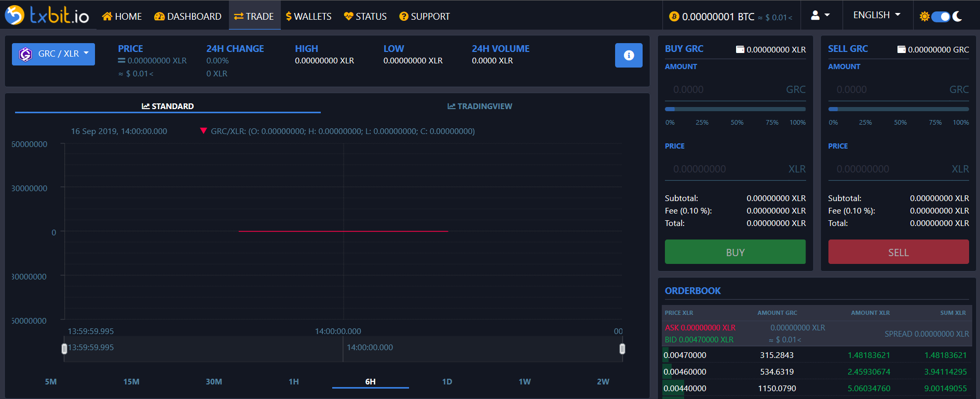Click the blue market info button
Viewport: 980px width, 399px height.
pyautogui.click(x=629, y=55)
